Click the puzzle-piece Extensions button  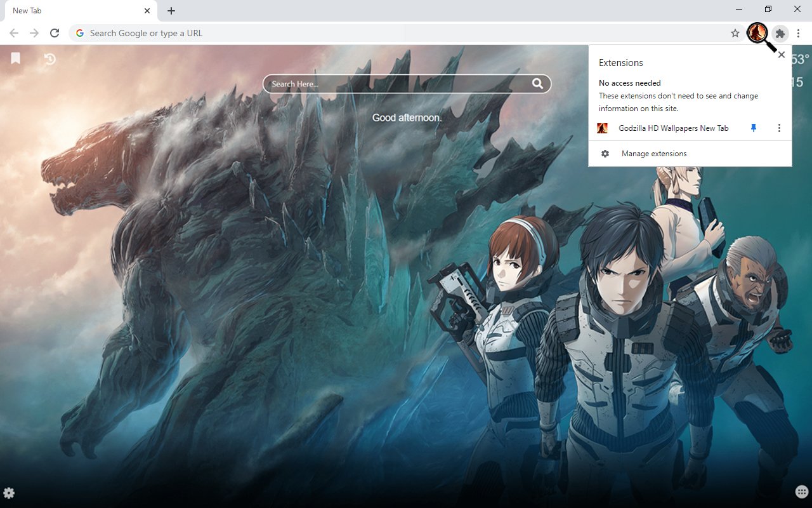[x=780, y=34]
